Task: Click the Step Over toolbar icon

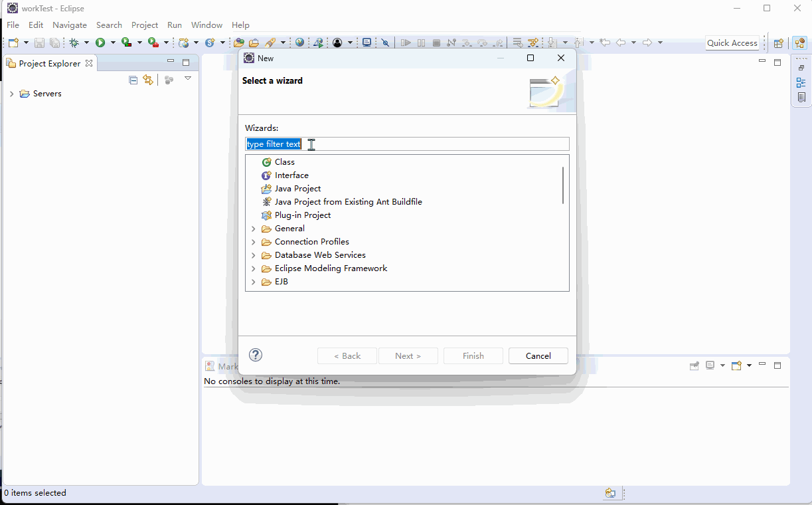Action: 483,43
